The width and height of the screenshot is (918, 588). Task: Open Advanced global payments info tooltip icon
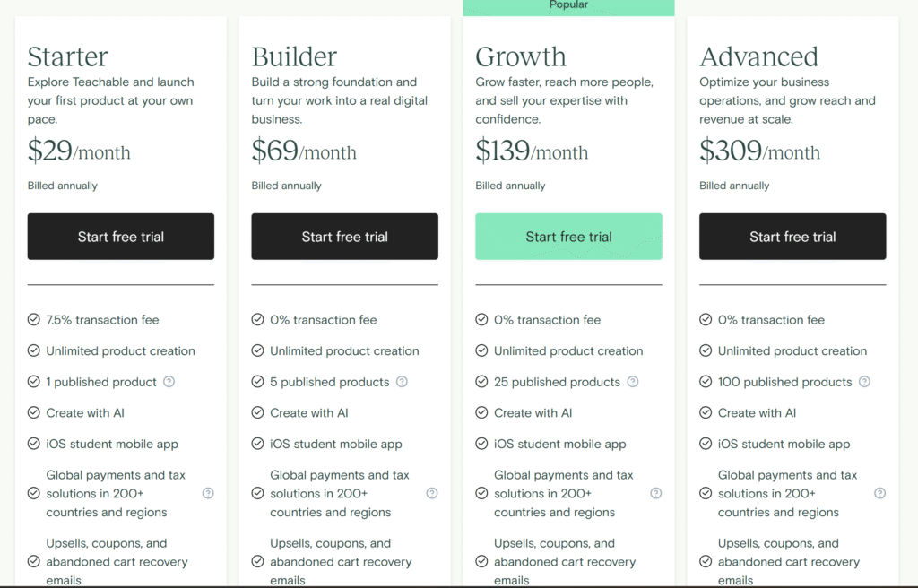tap(880, 493)
